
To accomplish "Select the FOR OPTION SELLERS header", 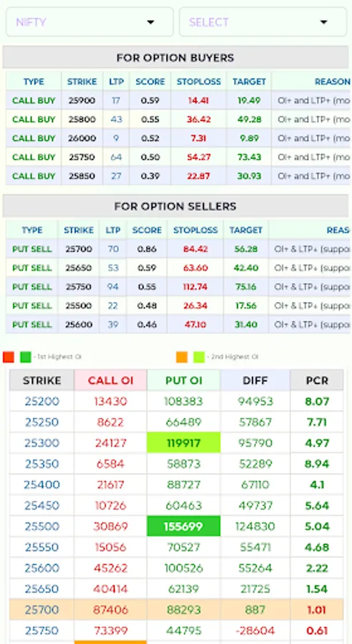I will (x=175, y=206).
